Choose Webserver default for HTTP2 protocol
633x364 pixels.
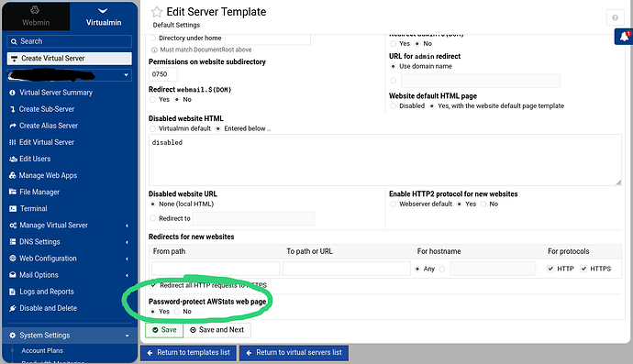[x=394, y=204]
